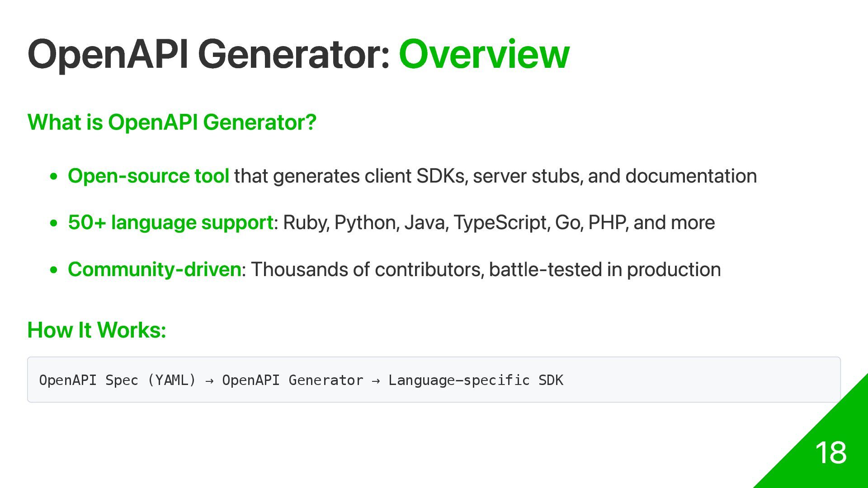Image resolution: width=868 pixels, height=488 pixels.
Task: Click the third bullet point dot
Action: coord(54,270)
